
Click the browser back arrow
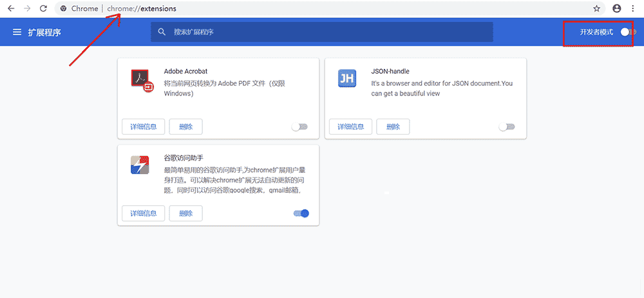[x=11, y=8]
